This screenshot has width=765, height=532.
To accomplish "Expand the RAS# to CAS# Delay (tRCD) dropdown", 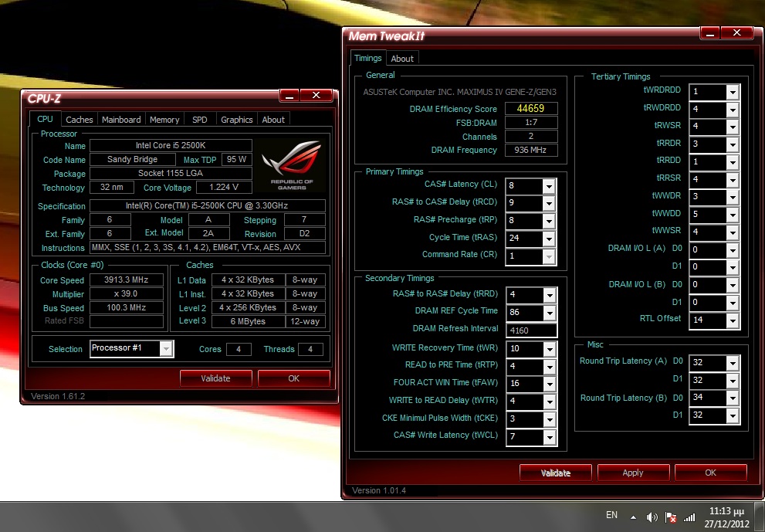I will tap(549, 204).
